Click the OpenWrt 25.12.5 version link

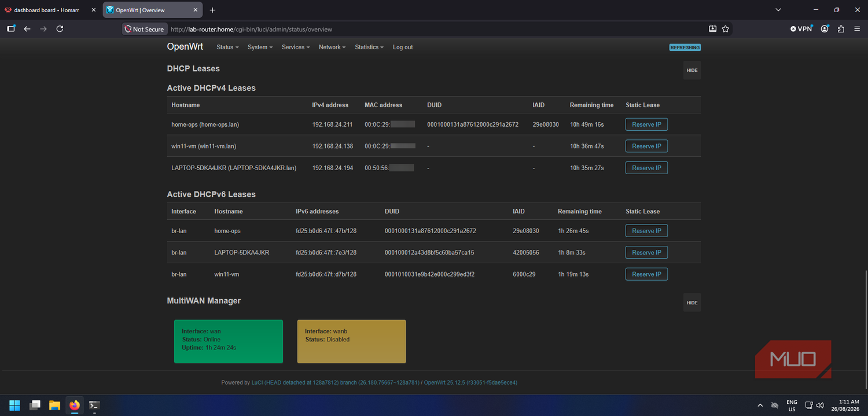(x=470, y=382)
